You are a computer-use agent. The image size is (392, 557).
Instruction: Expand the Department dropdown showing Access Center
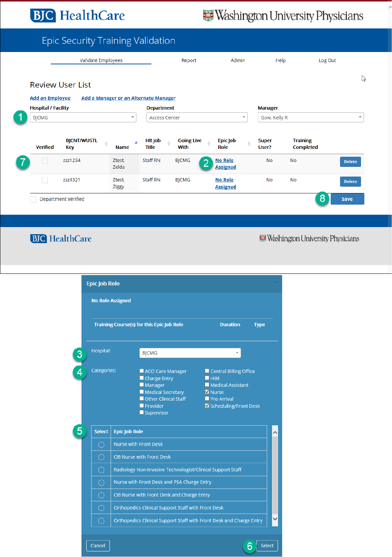coord(197,117)
